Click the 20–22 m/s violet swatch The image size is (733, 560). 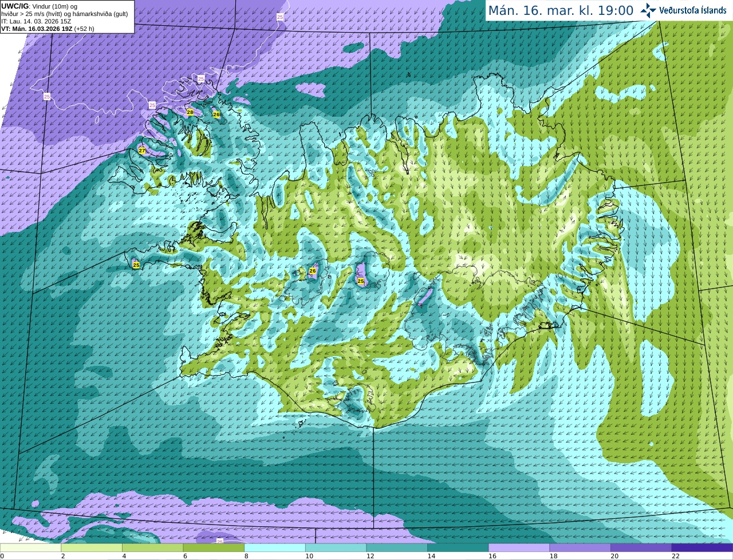click(x=641, y=548)
